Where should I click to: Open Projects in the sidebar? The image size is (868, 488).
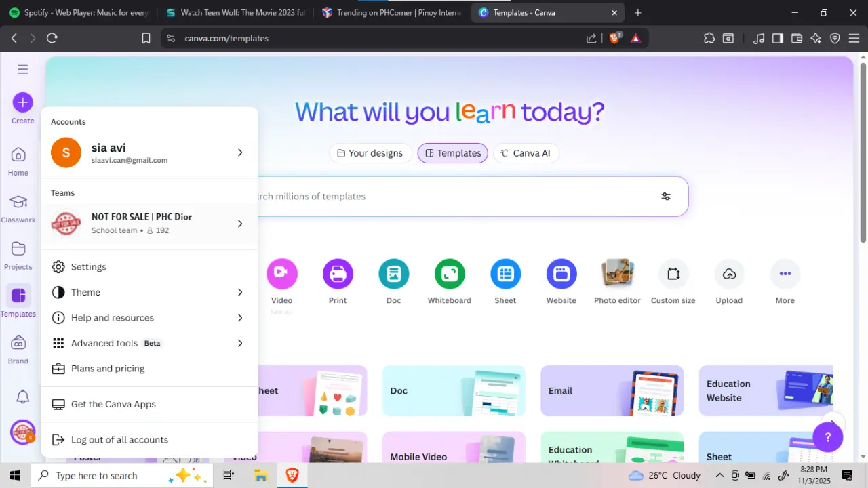tap(18, 256)
